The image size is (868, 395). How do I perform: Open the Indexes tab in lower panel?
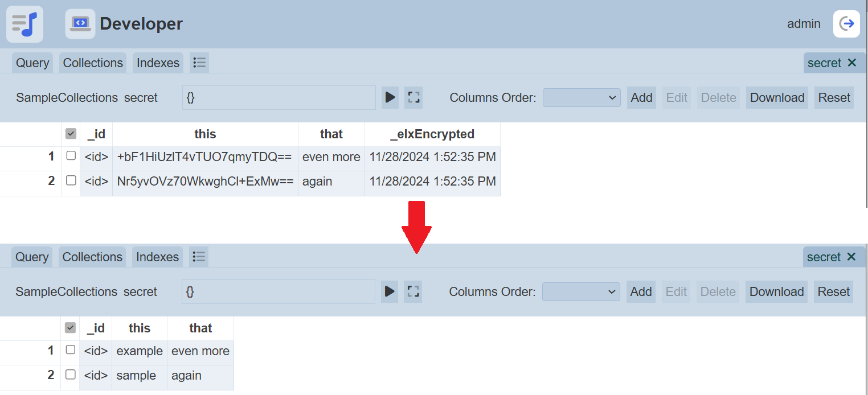[157, 257]
